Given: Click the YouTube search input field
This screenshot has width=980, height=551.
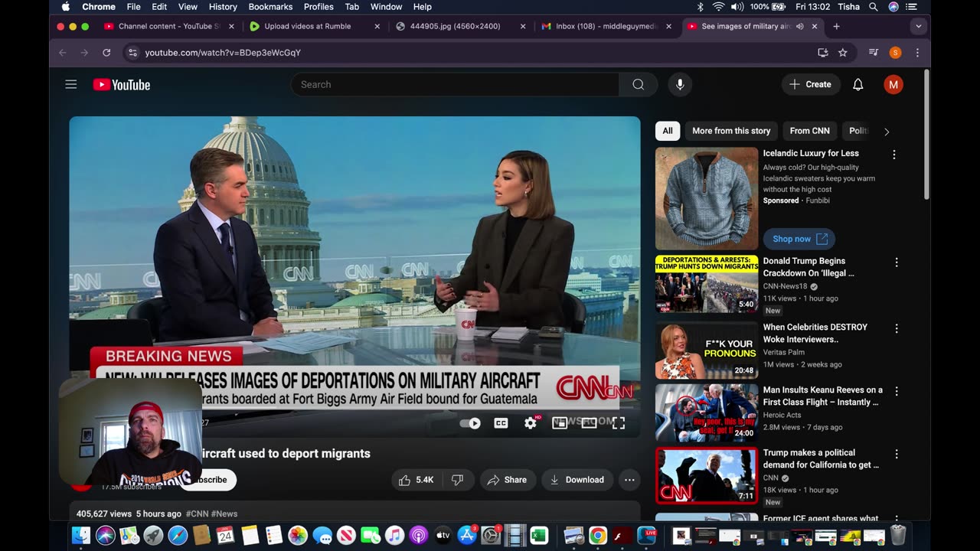Looking at the screenshot, I should click(x=455, y=84).
